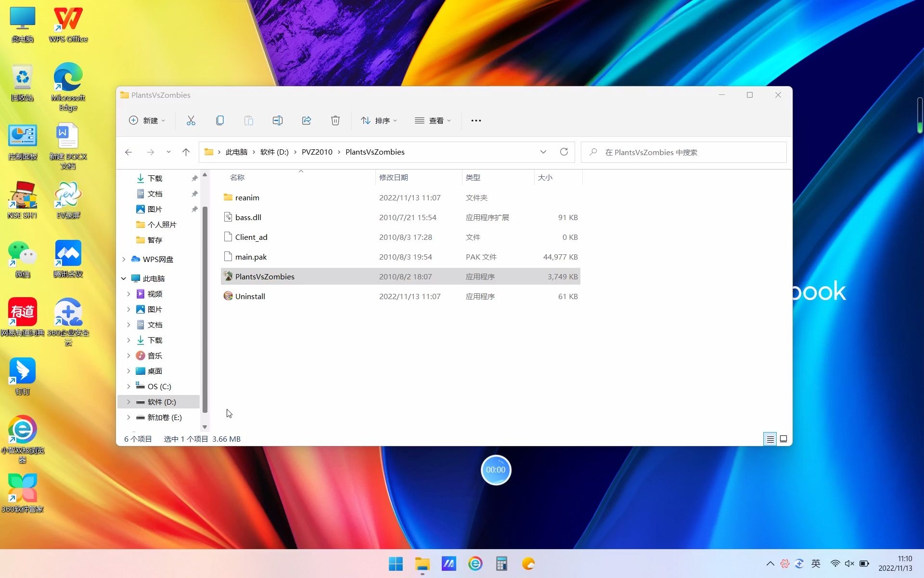Open the 新建 dropdown menu
Screen dimensions: 924x578
(147, 120)
